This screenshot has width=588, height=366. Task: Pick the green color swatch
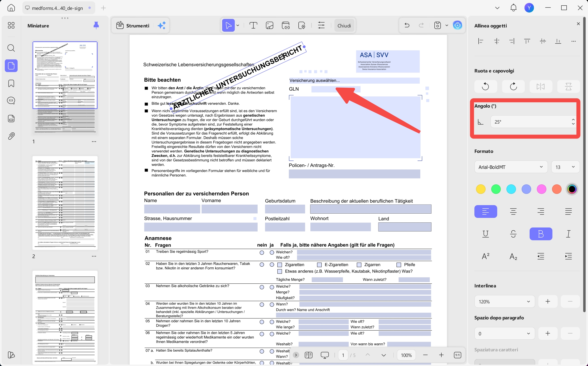[496, 189]
